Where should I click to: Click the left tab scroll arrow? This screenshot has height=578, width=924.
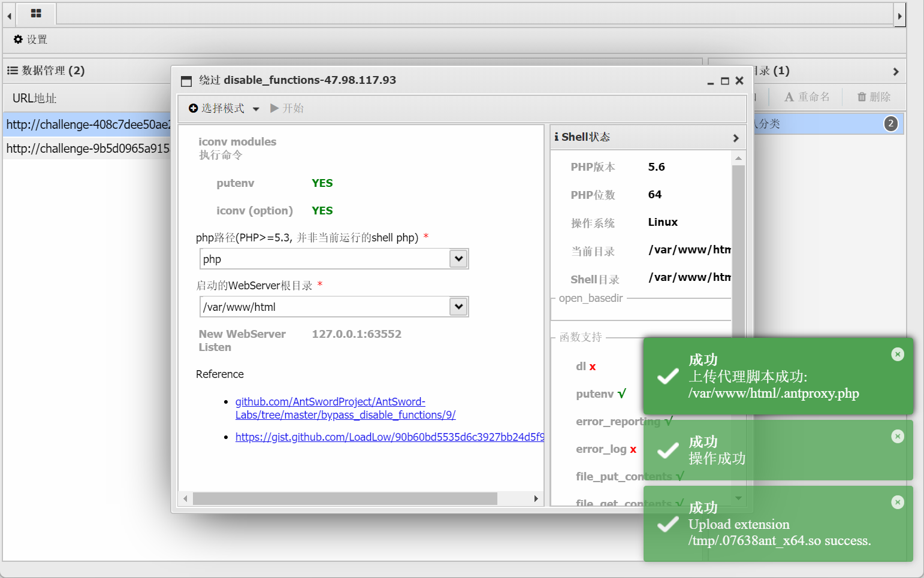(8, 15)
